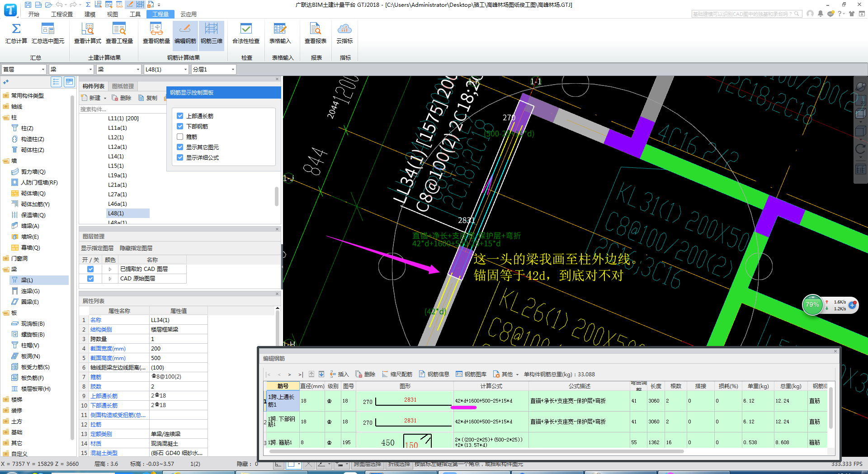This screenshot has height=474, width=868.
Task: Open the 分层1 layer dropdown
Action: coord(213,69)
